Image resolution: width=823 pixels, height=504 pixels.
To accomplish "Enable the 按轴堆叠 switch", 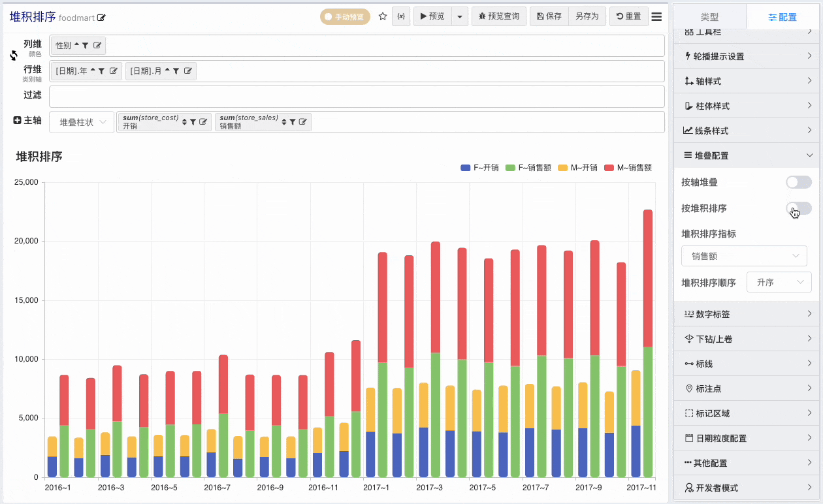I will click(x=799, y=182).
